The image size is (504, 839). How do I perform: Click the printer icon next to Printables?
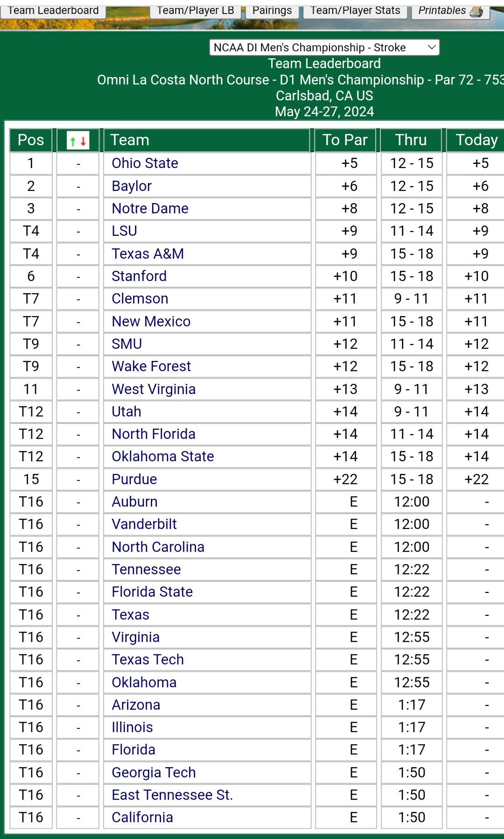coord(476,11)
